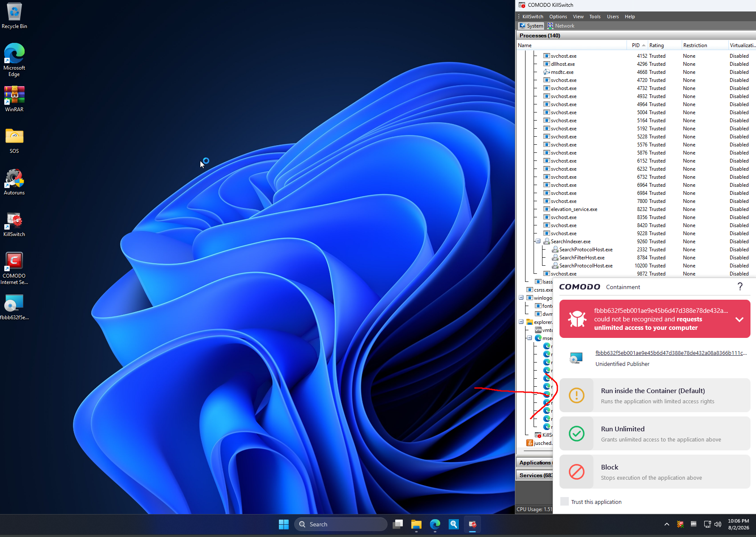This screenshot has height=537, width=756.
Task: Open Containment help question mark
Action: pyautogui.click(x=740, y=287)
